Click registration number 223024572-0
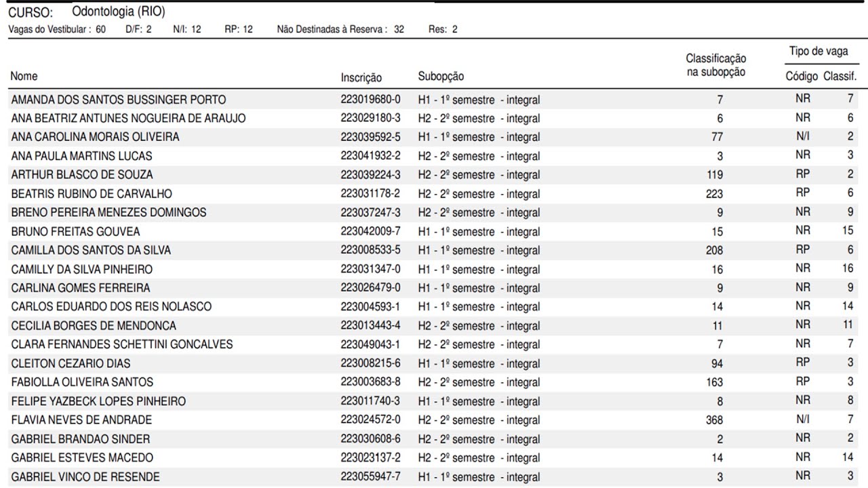868x488 pixels. click(370, 420)
